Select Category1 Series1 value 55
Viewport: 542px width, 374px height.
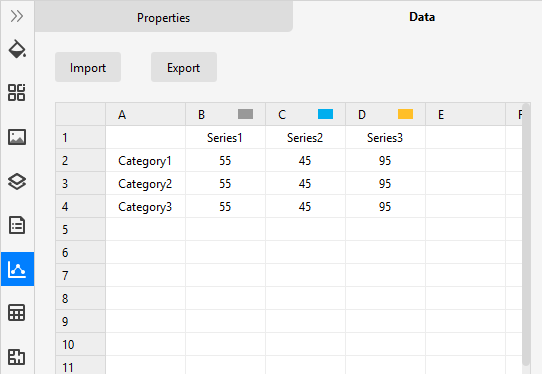[x=225, y=160]
